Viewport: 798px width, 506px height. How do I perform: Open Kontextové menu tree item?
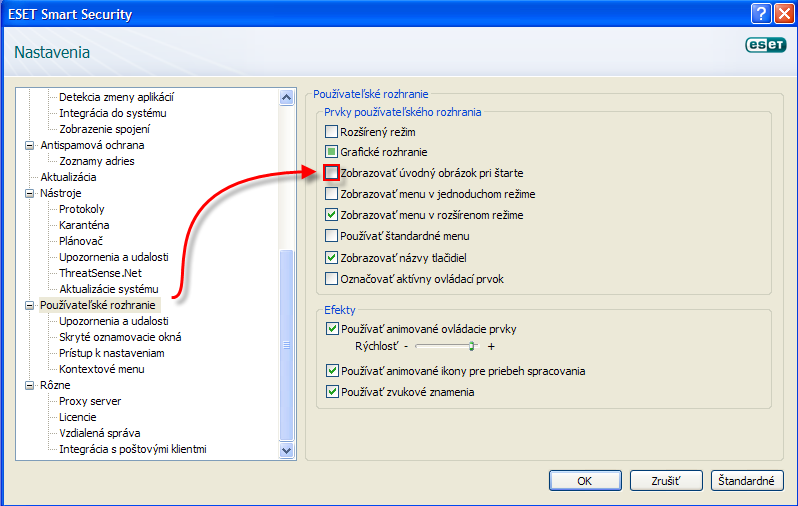click(x=102, y=369)
